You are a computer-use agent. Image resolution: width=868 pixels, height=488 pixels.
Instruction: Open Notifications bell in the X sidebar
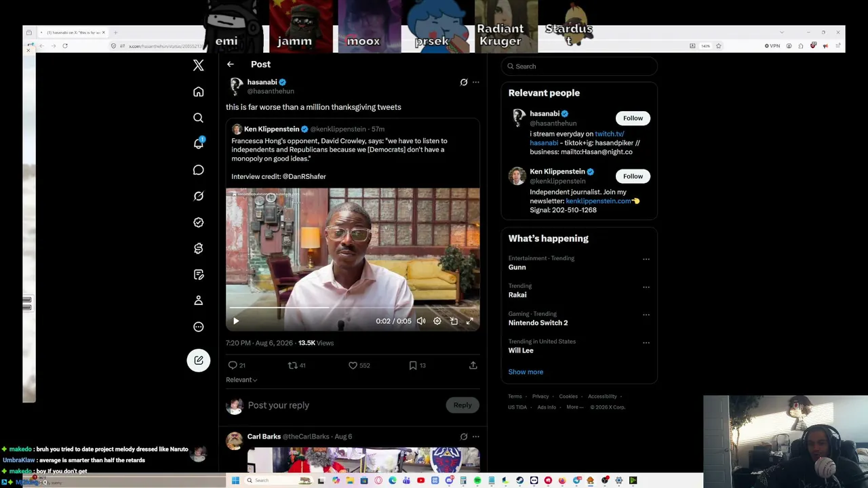coord(198,144)
